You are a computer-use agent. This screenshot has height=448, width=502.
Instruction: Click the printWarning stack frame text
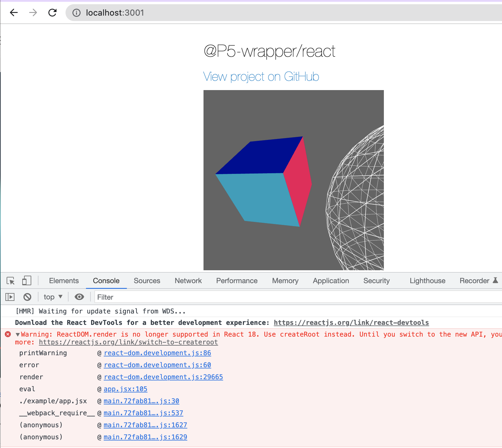[x=43, y=353]
